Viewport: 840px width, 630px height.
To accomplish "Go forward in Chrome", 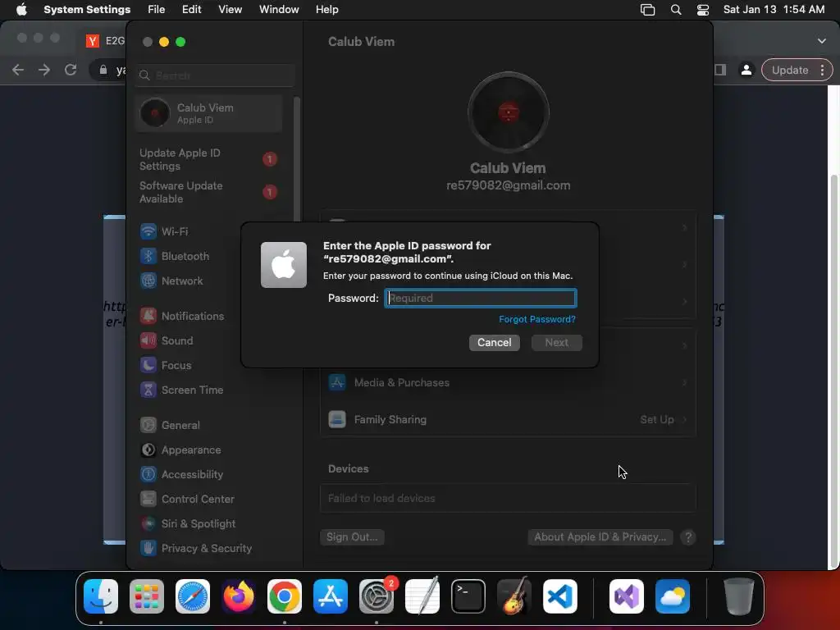I will click(x=44, y=70).
